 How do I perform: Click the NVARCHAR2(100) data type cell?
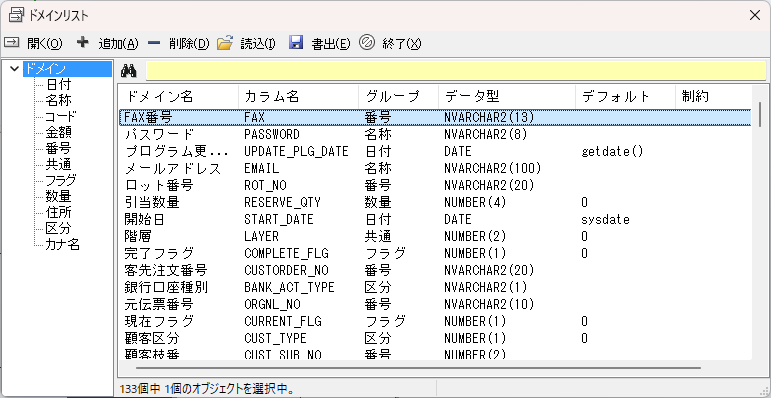coord(493,168)
